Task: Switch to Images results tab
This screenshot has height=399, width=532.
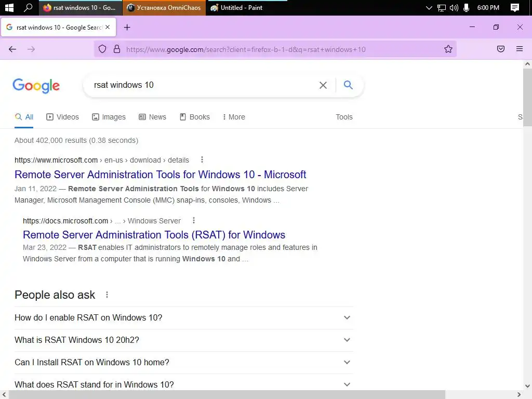Action: [109, 117]
